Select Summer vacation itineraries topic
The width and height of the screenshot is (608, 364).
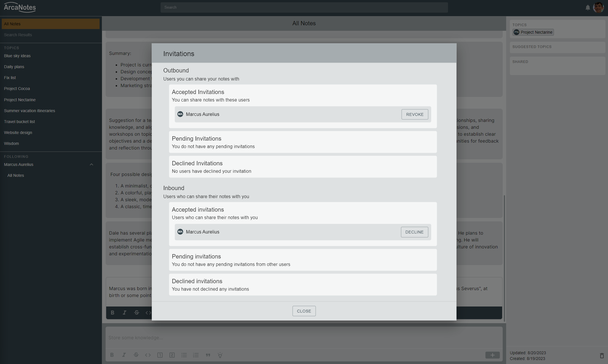pyautogui.click(x=29, y=110)
